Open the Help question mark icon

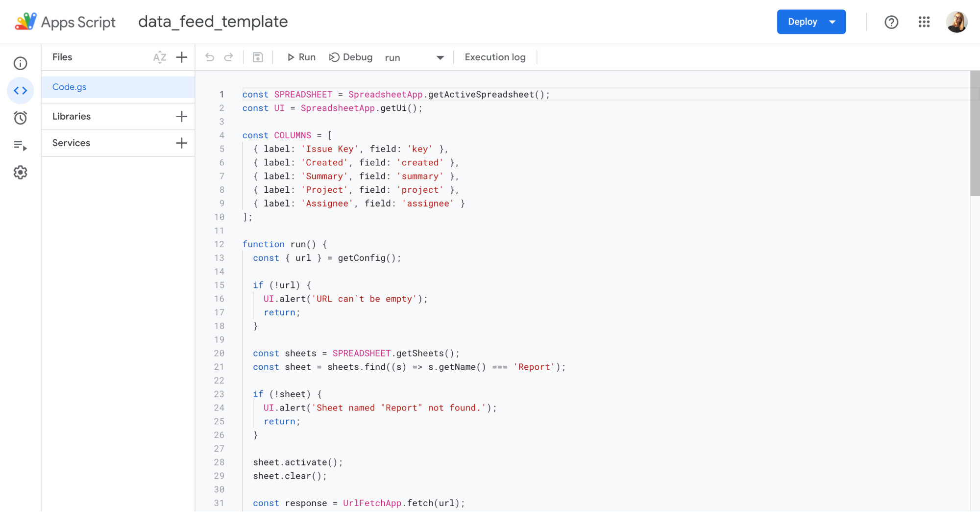tap(891, 22)
